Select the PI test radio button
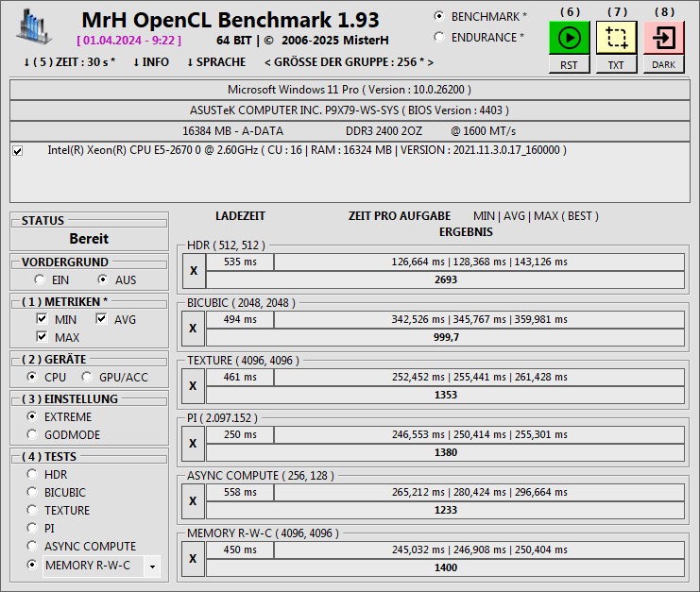700x592 pixels. click(32, 528)
